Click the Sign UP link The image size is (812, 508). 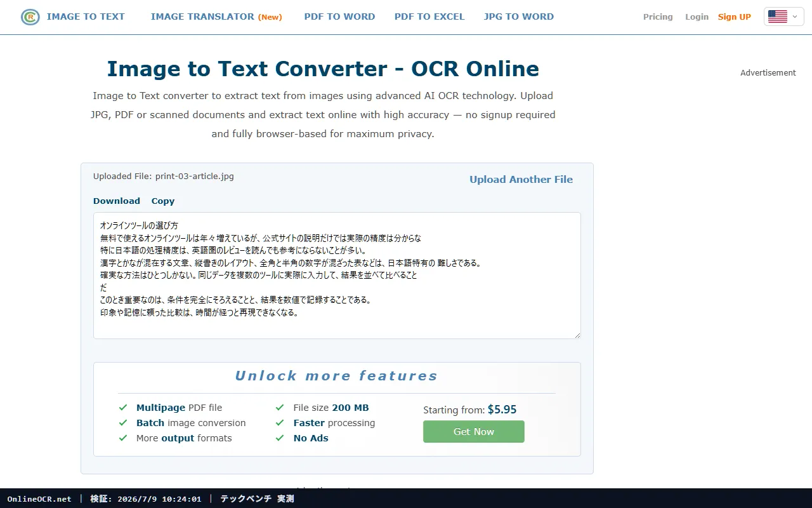click(x=735, y=17)
